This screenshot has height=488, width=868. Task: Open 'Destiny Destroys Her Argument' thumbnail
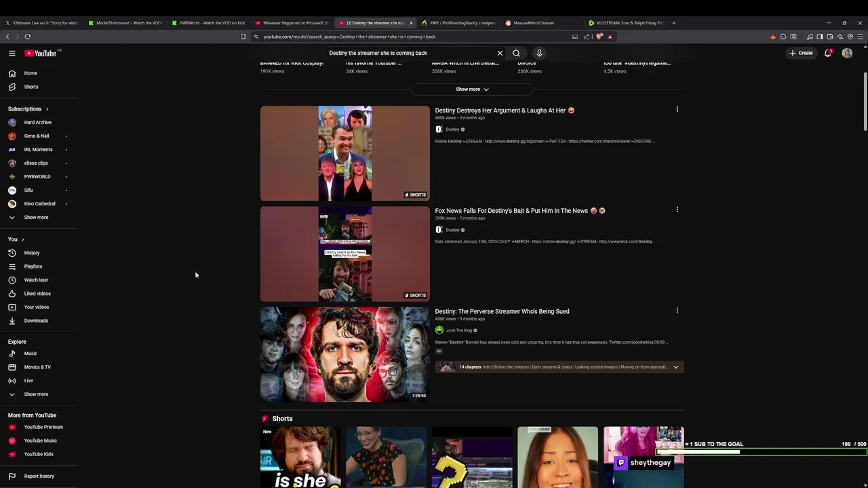pyautogui.click(x=345, y=153)
